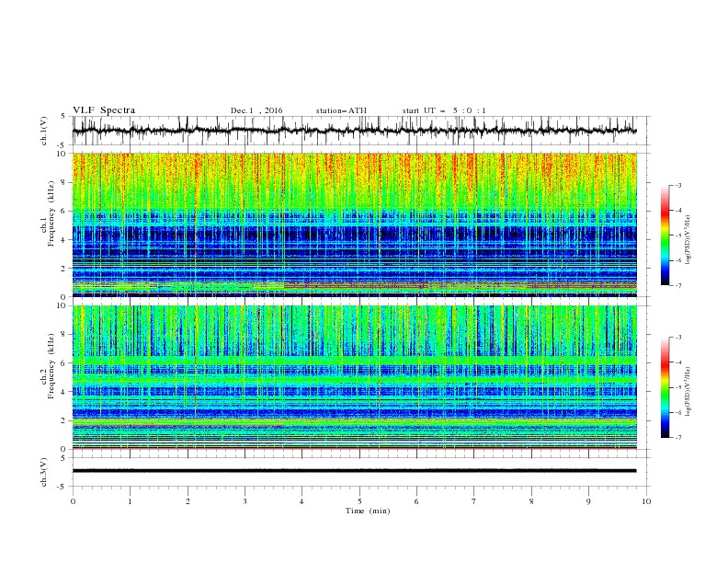Click time axis tick label "5"

tap(359, 501)
